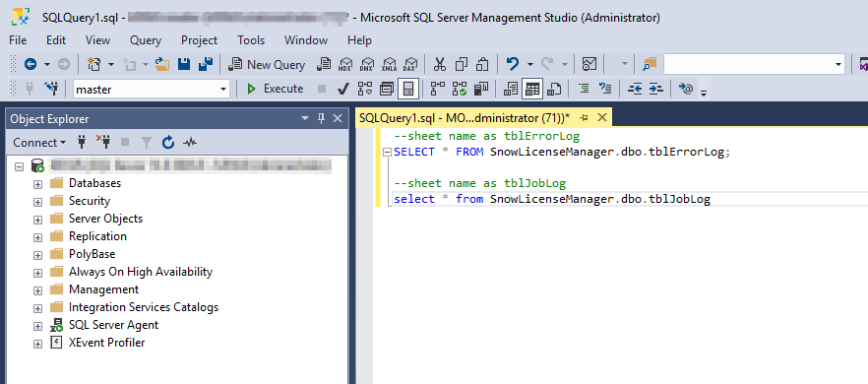
Task: Open the File menu
Action: pos(18,40)
